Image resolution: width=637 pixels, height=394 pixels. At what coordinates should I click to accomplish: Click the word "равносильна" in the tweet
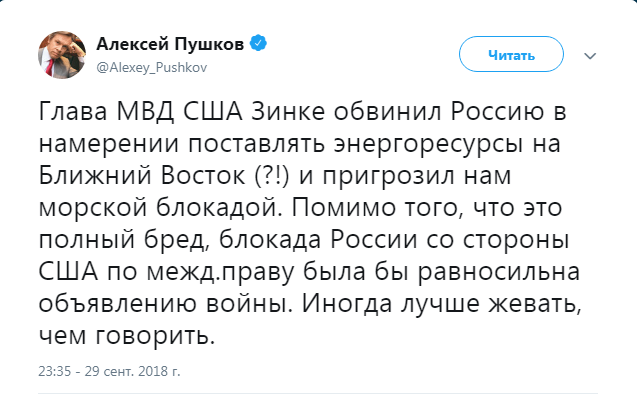498,272
